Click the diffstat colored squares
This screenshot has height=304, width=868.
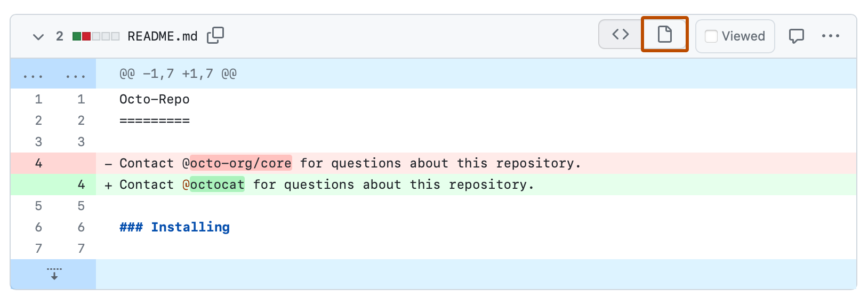click(96, 36)
